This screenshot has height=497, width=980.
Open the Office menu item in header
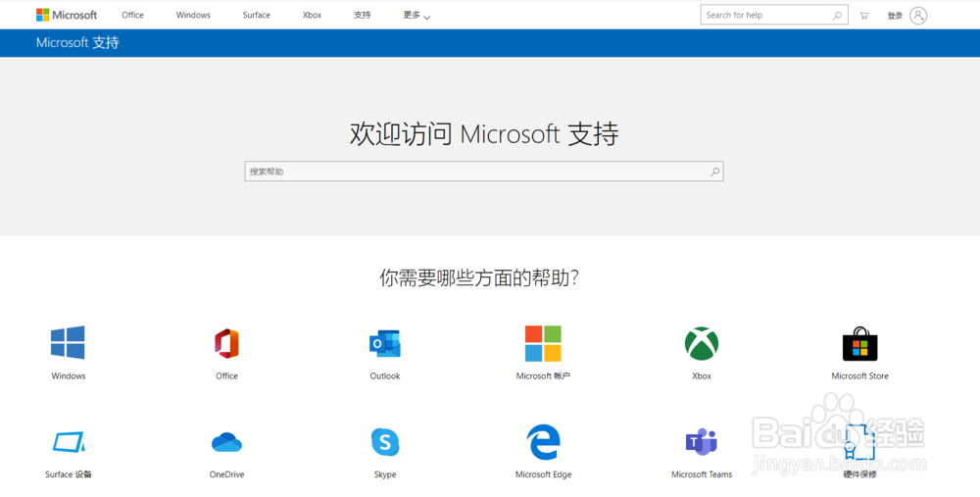[132, 15]
